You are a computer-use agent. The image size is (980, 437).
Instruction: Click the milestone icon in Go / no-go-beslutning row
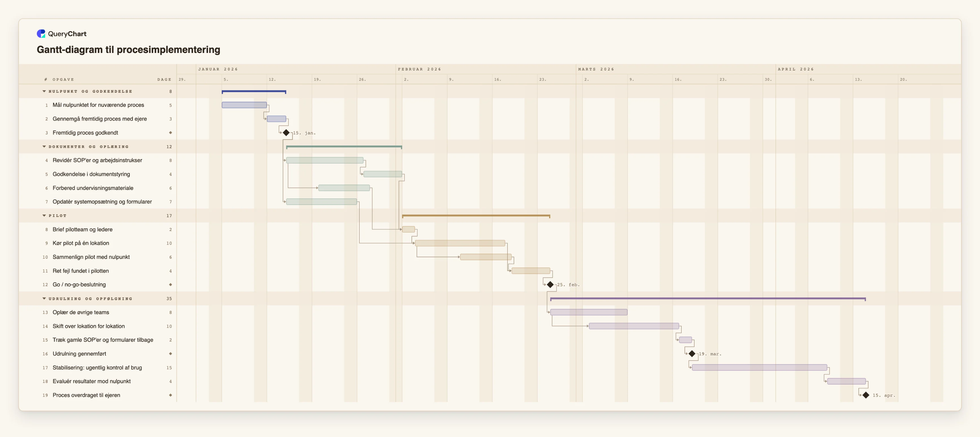171,285
